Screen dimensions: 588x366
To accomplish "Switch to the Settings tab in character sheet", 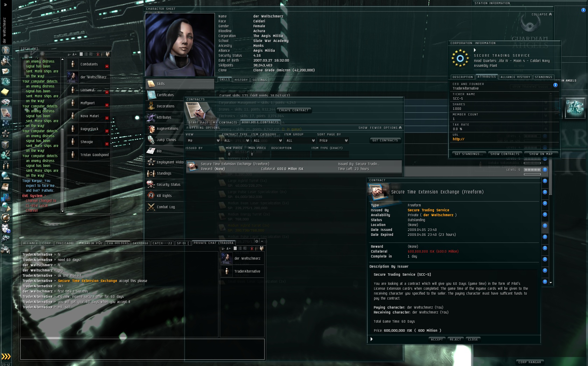I will 260,80.
